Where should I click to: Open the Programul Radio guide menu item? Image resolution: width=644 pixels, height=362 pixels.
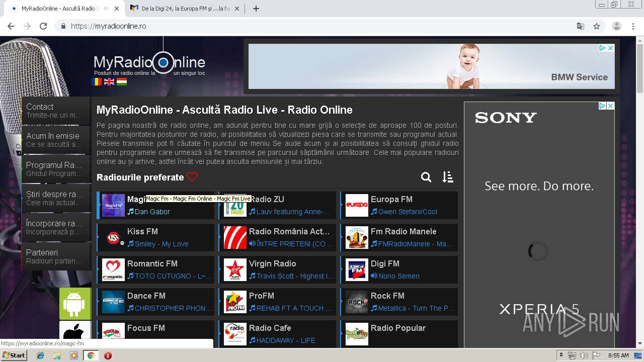[x=56, y=169]
